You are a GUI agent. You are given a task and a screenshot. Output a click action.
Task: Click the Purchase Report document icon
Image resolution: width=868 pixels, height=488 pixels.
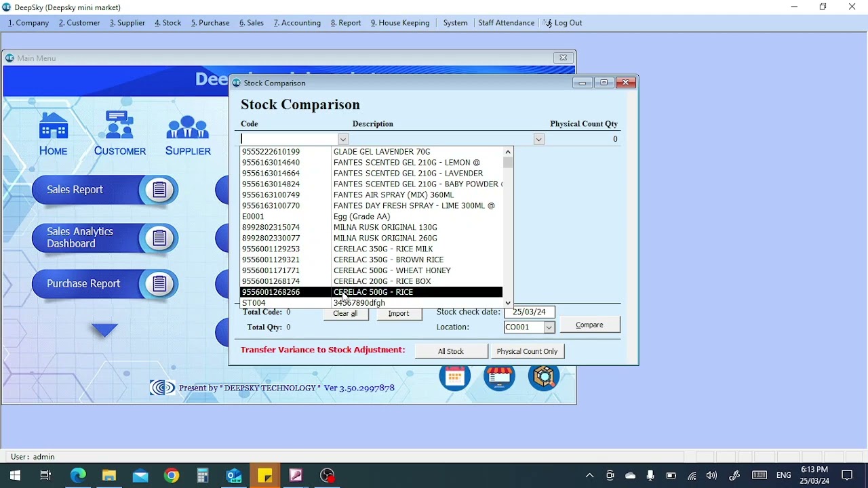[159, 284]
